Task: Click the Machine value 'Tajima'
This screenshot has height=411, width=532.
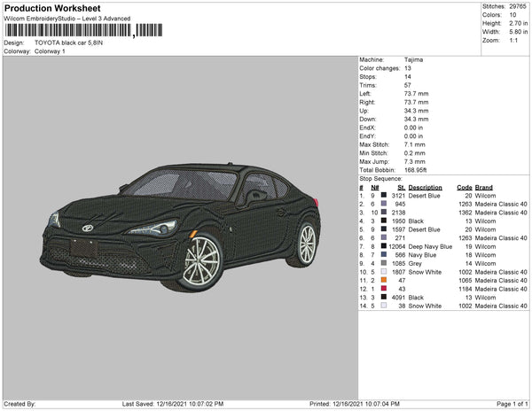Action: (x=413, y=59)
